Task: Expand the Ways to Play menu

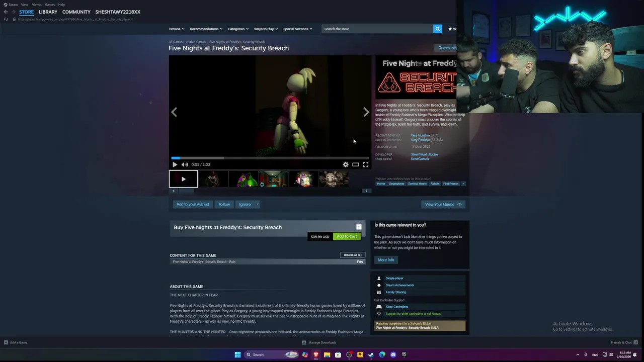Action: (266, 29)
